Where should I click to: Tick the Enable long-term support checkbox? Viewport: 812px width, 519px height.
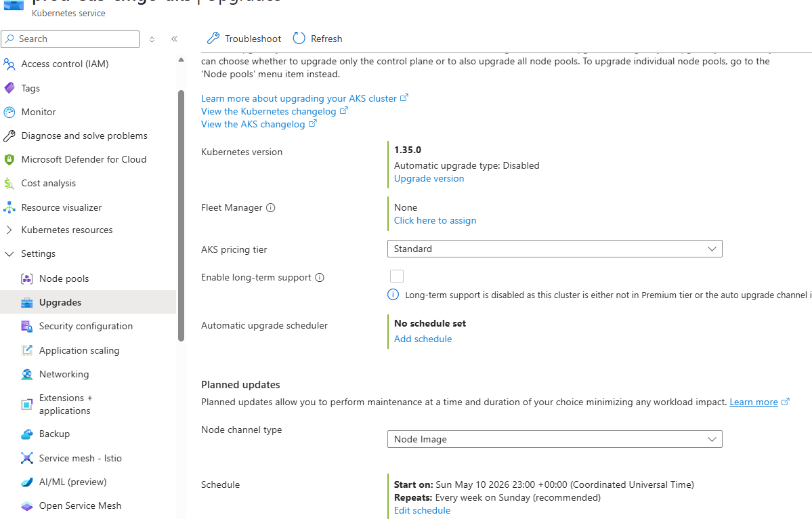pos(397,276)
